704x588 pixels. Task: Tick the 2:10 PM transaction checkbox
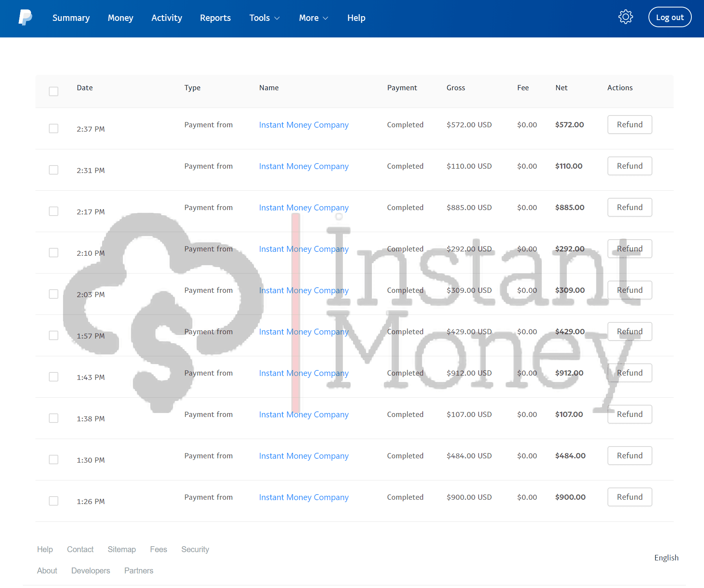(54, 253)
